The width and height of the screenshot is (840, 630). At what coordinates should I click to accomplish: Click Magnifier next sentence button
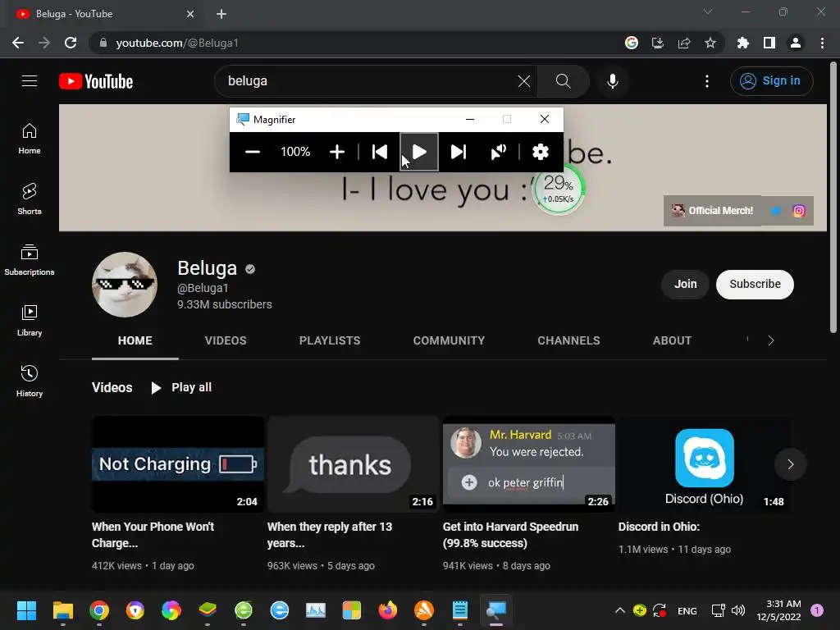tap(459, 152)
